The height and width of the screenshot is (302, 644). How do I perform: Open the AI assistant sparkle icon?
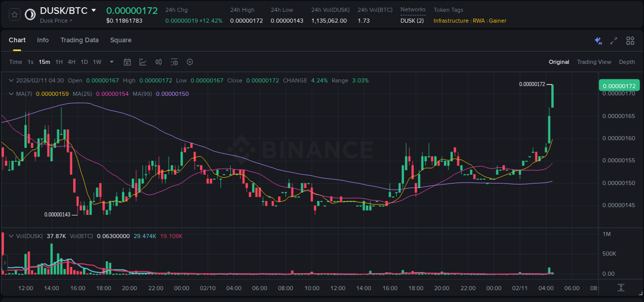point(598,41)
